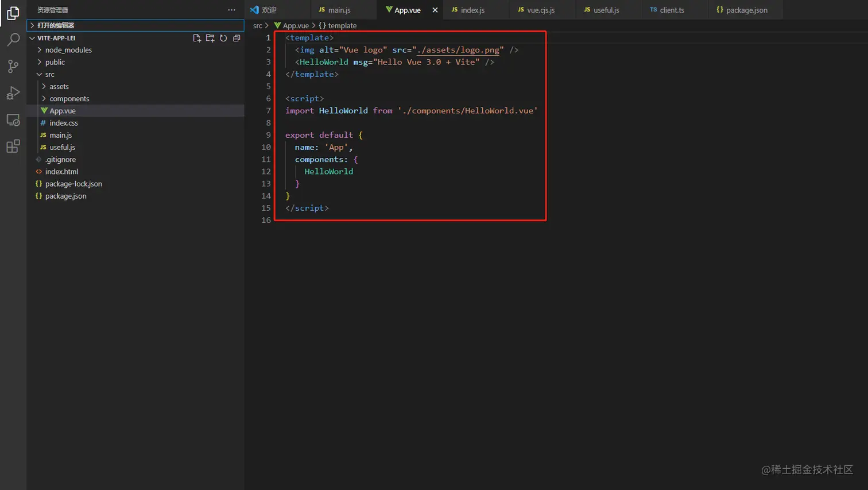Refresh the explorer file tree
Image resolution: width=868 pixels, height=490 pixels.
(x=223, y=38)
